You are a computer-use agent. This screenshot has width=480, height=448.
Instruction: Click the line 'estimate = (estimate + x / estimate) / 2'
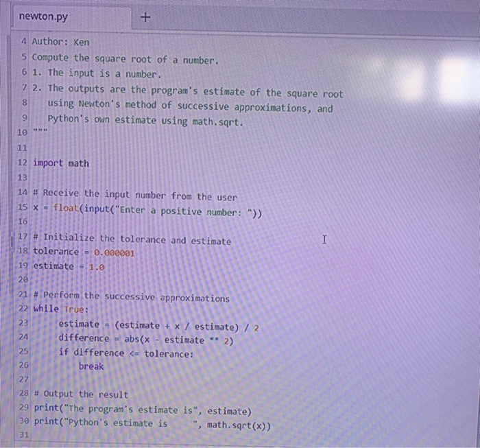pyautogui.click(x=158, y=326)
